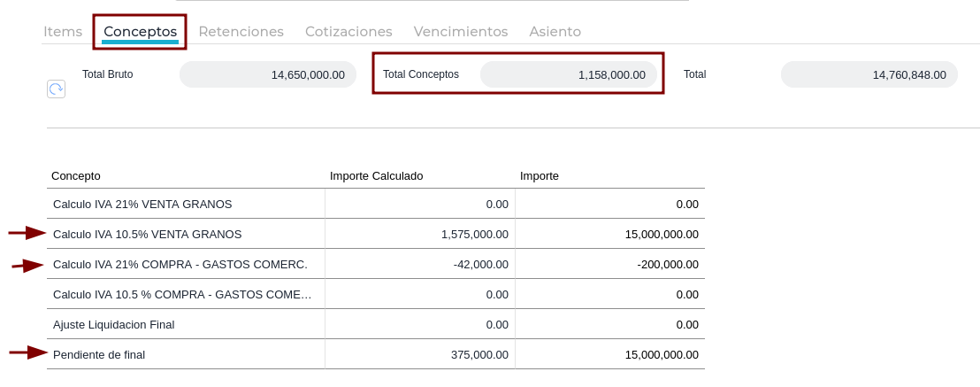Viewport: 980px width, 387px height.
Task: Go to the Vencimientos tab
Action: click(461, 31)
